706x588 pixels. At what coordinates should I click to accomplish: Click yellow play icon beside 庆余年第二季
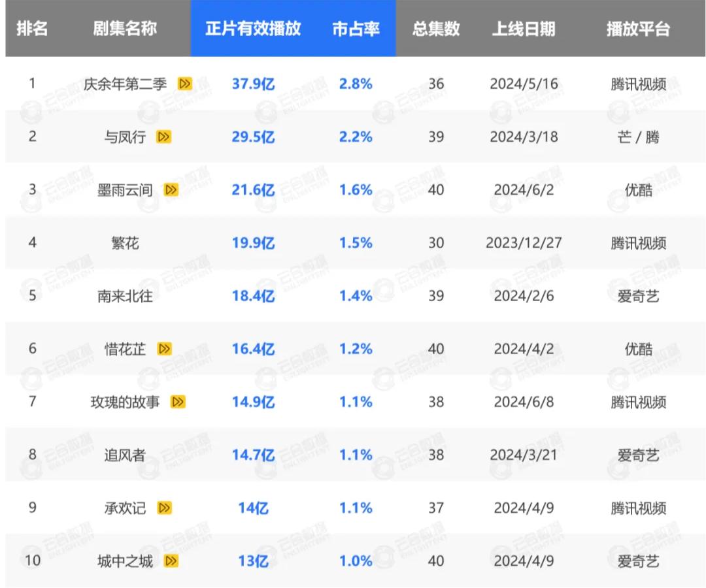click(x=184, y=84)
